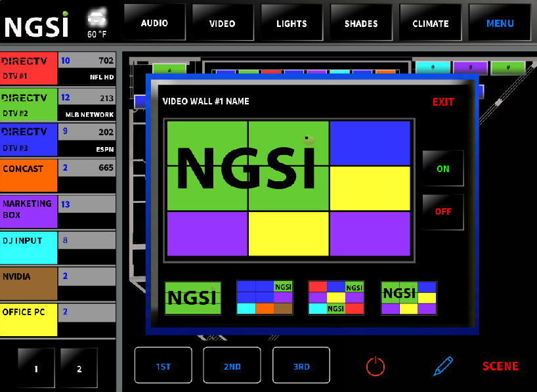The image size is (537, 392).
Task: Click the large green NGSI video wall zone
Action: [247, 165]
